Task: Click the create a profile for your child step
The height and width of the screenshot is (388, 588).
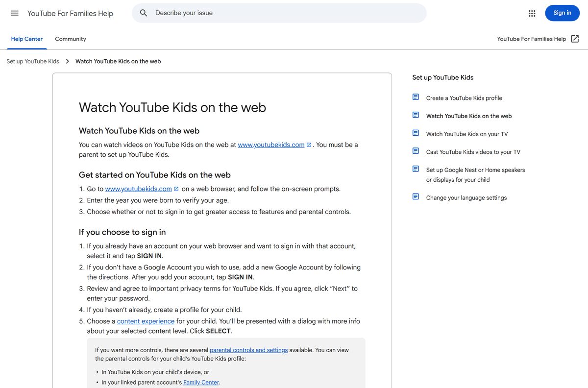Action: tap(164, 310)
